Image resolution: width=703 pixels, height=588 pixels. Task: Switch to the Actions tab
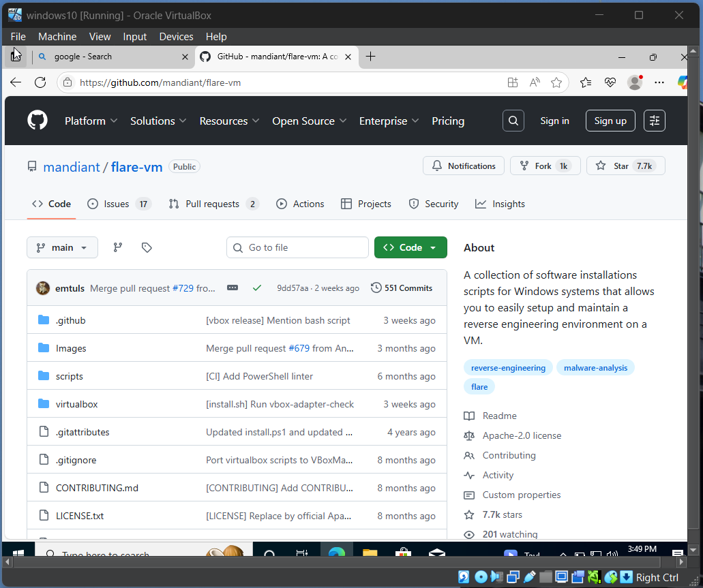(300, 204)
